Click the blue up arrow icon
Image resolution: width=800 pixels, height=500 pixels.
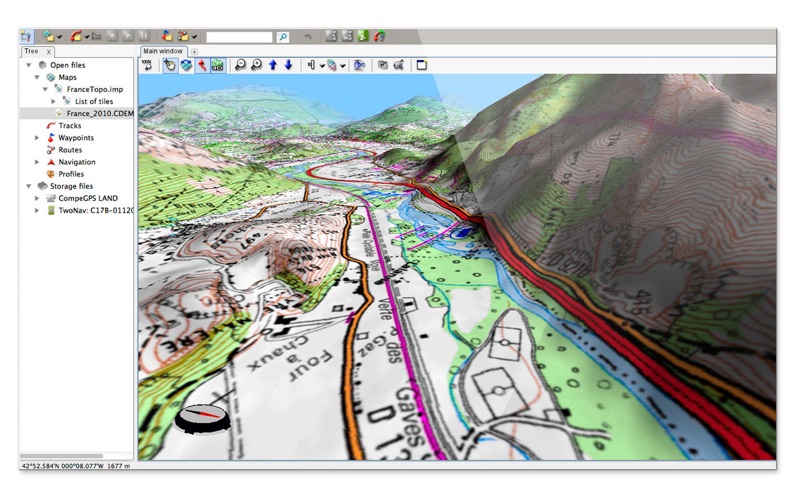point(273,65)
